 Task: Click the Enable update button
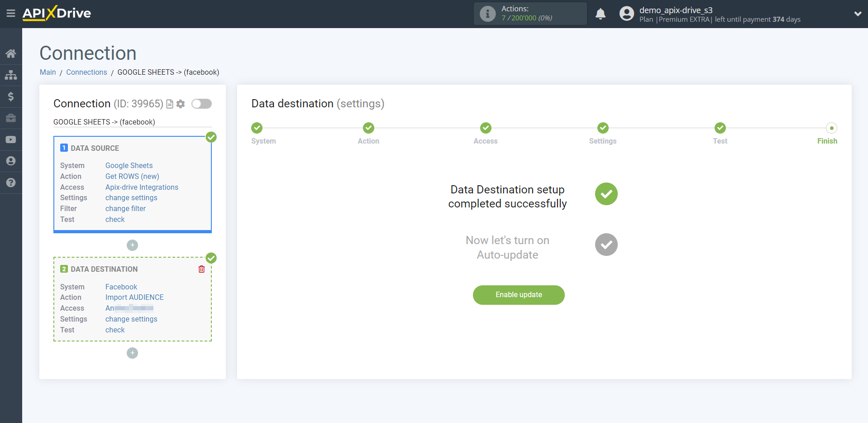[x=519, y=295]
